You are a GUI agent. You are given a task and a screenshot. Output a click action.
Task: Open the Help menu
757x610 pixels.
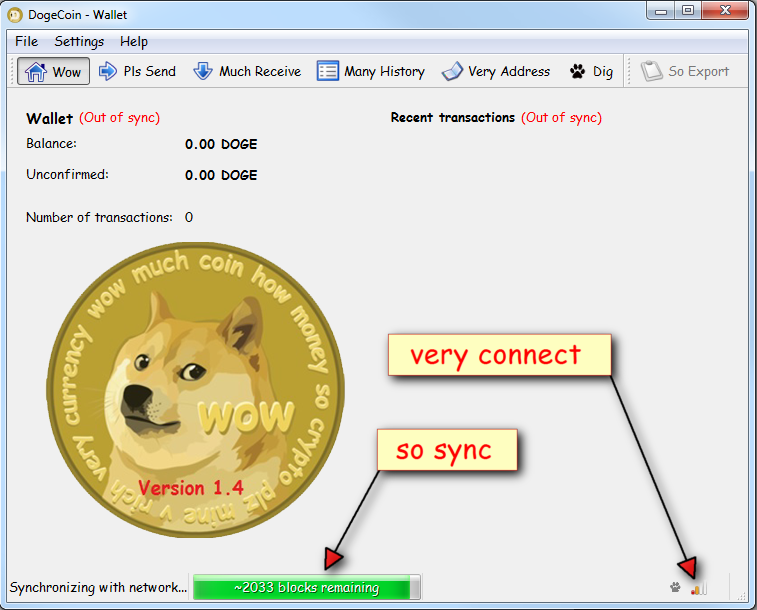pyautogui.click(x=134, y=42)
